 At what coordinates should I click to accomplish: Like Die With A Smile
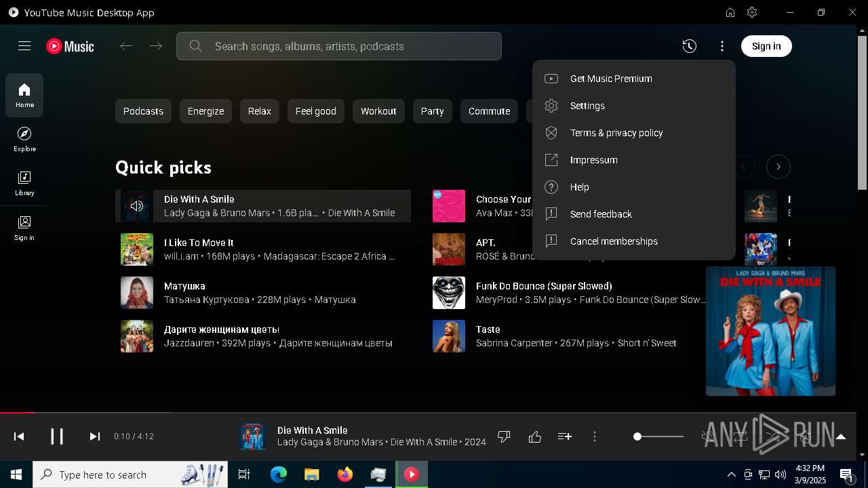coord(535,436)
